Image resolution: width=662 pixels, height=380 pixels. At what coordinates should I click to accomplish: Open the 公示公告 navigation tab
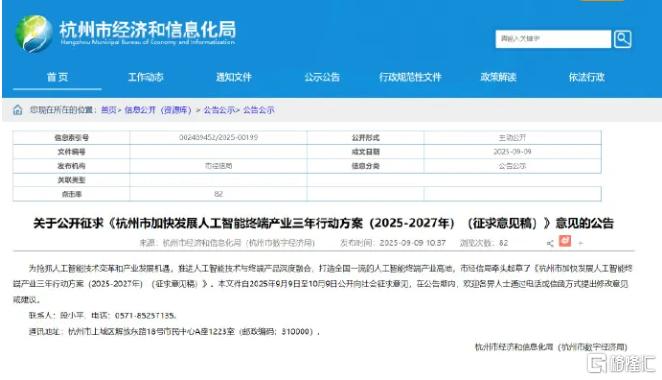[x=322, y=77]
